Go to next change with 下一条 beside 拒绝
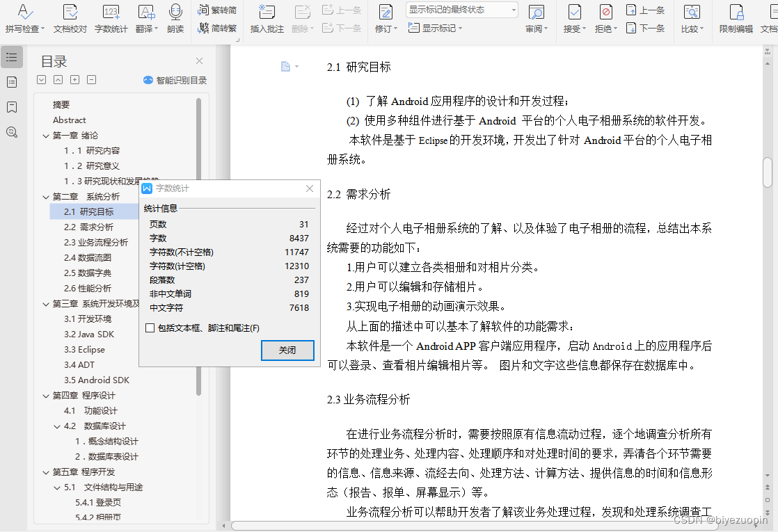Viewport: 778px width, 532px height. [x=646, y=28]
